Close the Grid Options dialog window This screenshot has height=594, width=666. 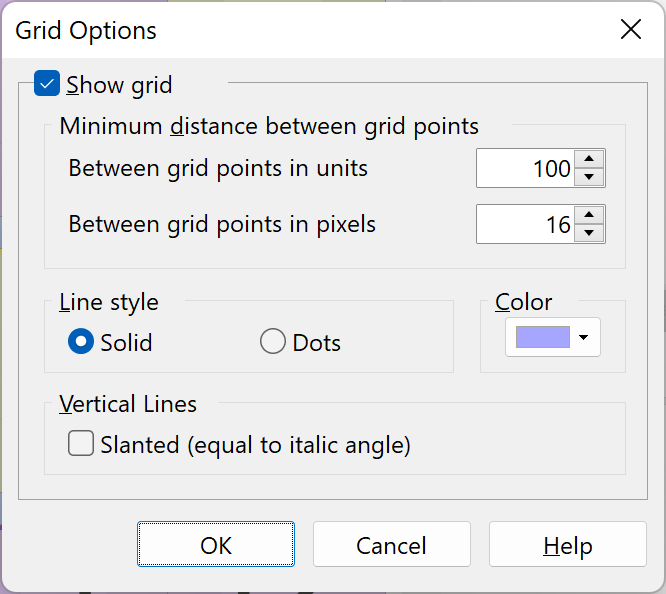click(631, 29)
